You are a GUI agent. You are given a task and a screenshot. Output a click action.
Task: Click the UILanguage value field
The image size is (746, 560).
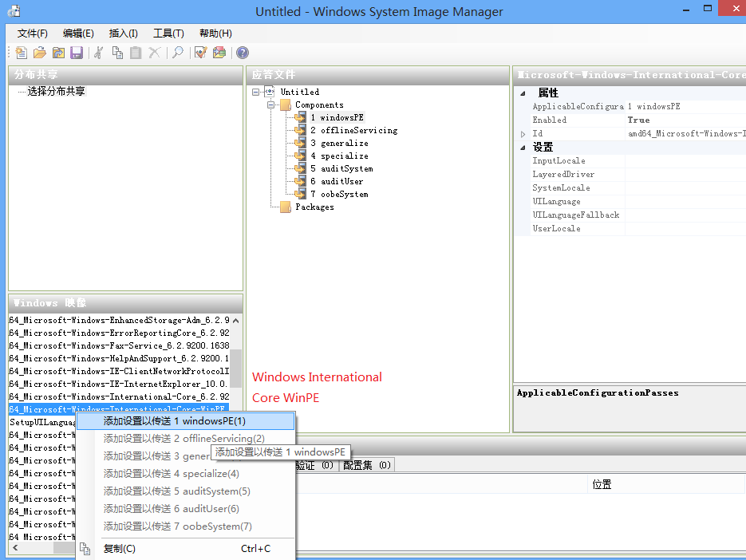point(685,202)
